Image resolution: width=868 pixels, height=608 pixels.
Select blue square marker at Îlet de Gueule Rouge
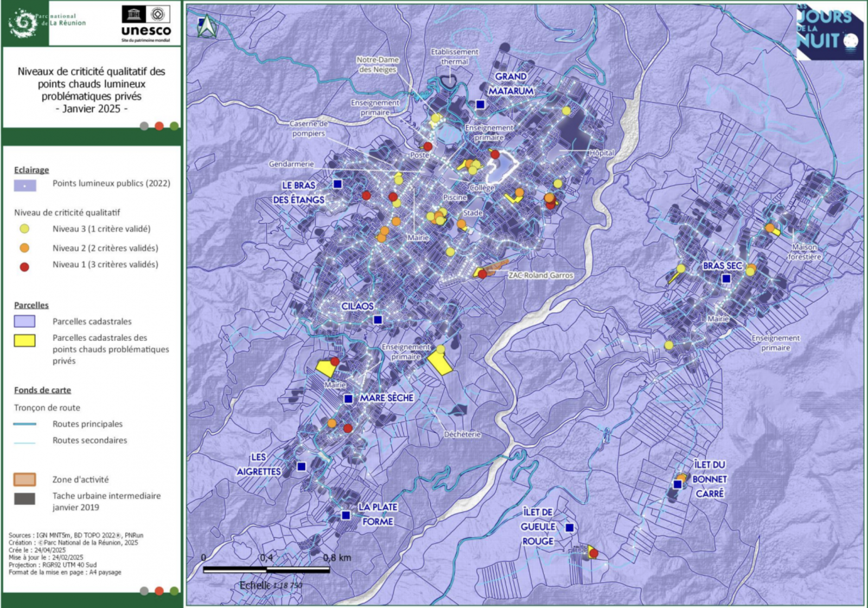tap(569, 528)
